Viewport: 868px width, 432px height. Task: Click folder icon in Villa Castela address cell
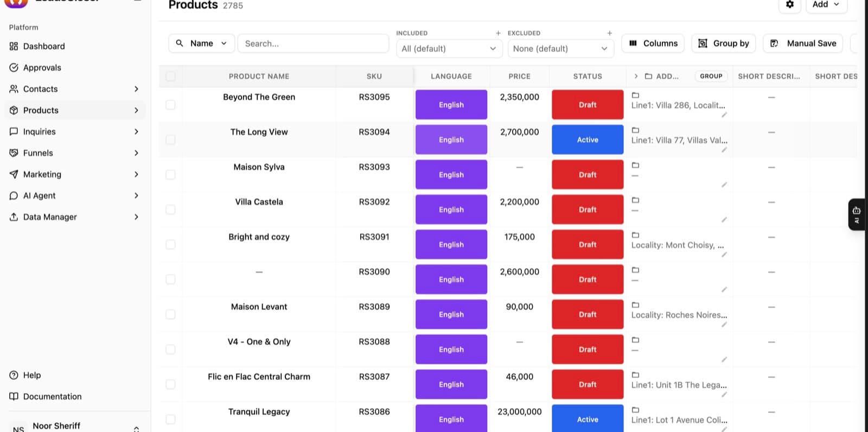635,200
